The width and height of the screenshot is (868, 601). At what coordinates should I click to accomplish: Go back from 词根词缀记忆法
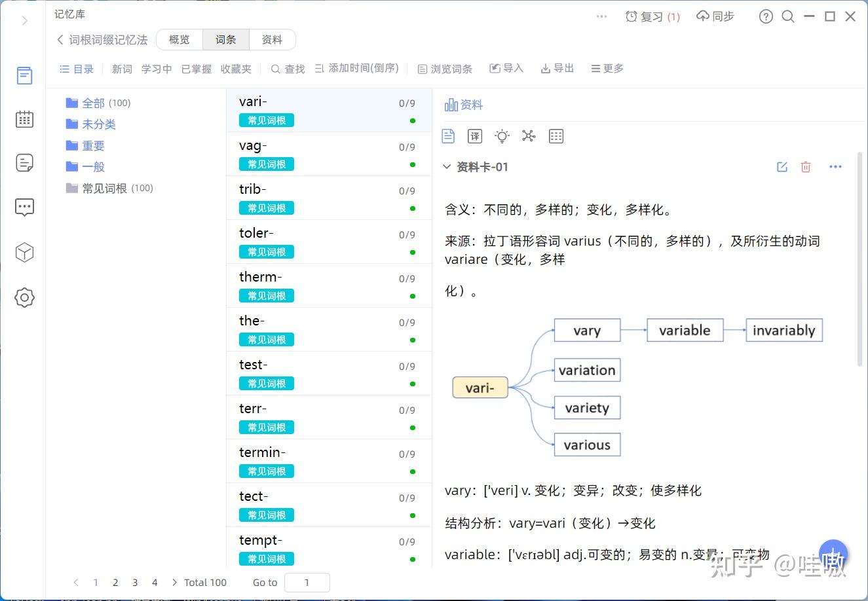[60, 40]
